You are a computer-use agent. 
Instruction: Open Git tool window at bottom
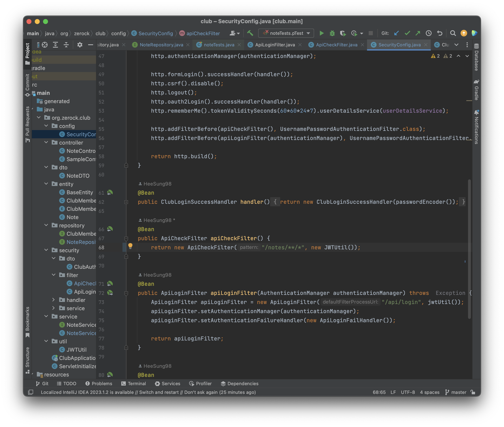click(42, 384)
